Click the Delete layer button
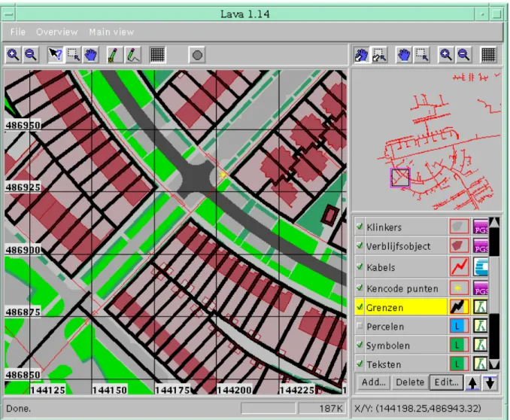This screenshot has width=510, height=420. click(x=410, y=382)
